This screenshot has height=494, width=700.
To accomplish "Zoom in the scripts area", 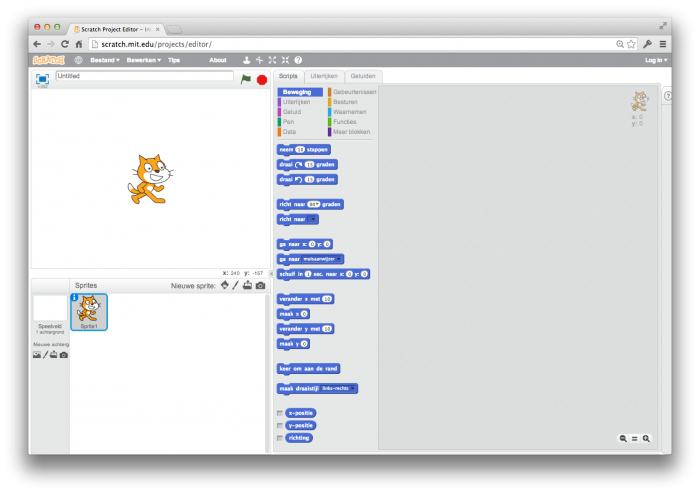I will (646, 439).
